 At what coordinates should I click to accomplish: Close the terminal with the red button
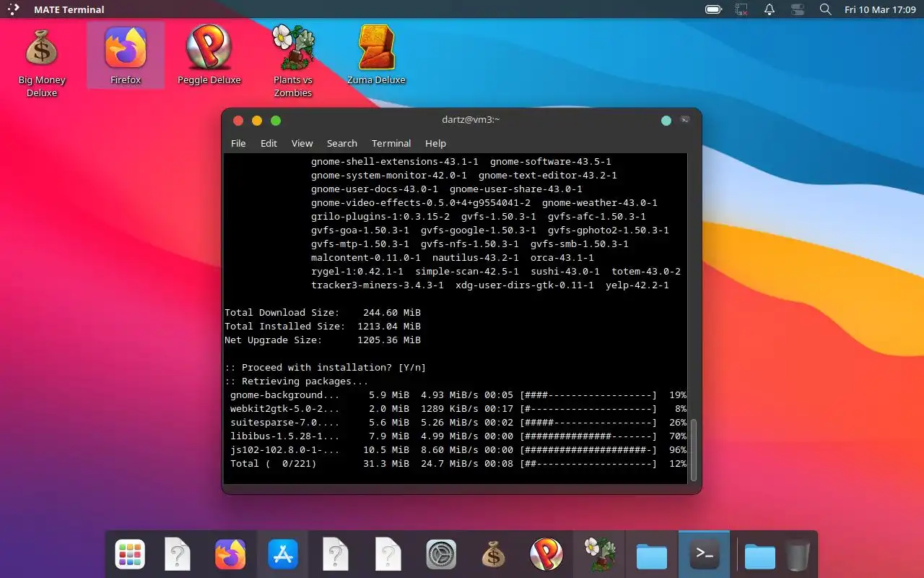tap(238, 121)
